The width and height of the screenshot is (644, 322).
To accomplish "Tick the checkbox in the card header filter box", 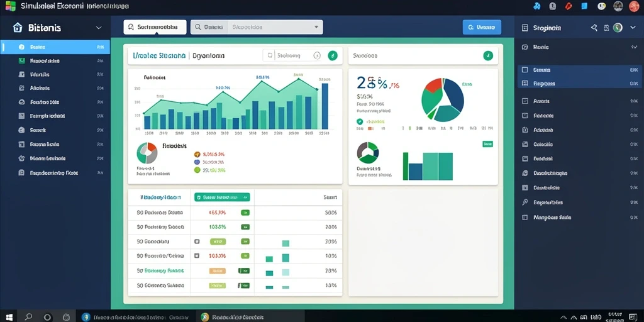I will coord(270,55).
